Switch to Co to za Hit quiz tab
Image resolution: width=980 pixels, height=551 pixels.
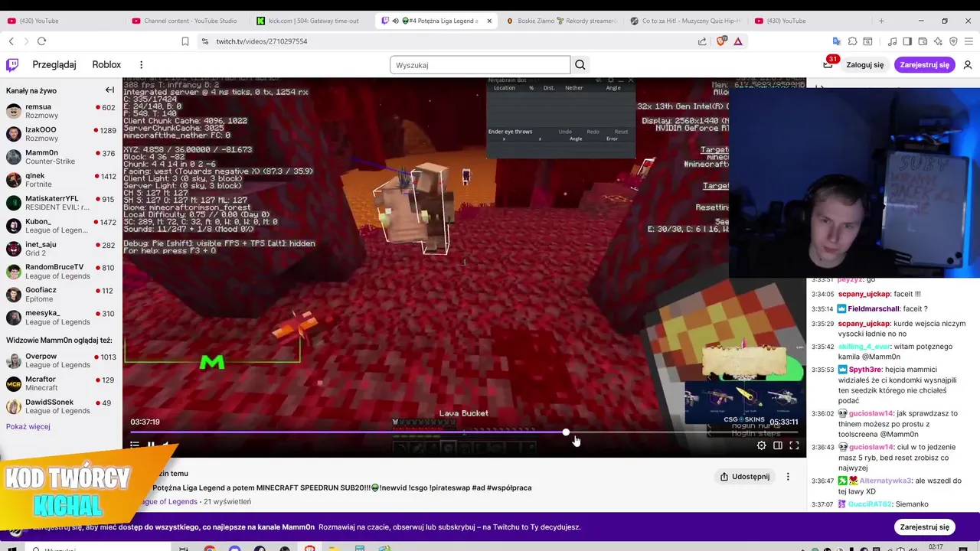[x=684, y=21]
